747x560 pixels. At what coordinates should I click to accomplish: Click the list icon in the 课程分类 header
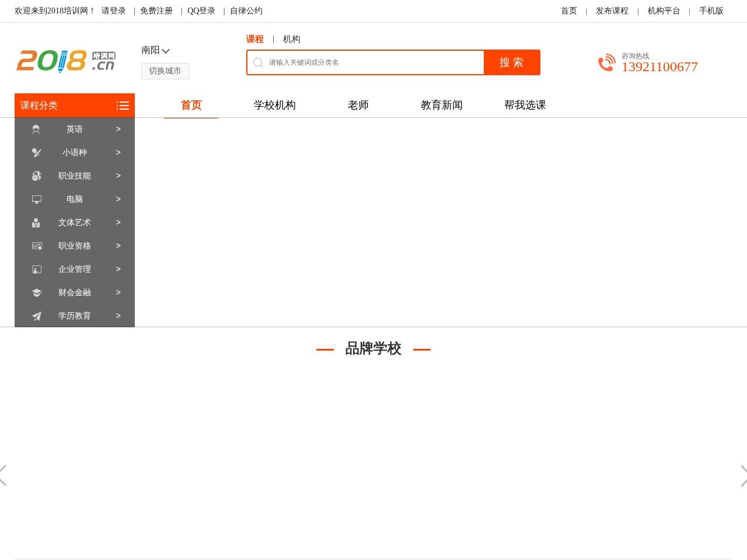pyautogui.click(x=123, y=106)
